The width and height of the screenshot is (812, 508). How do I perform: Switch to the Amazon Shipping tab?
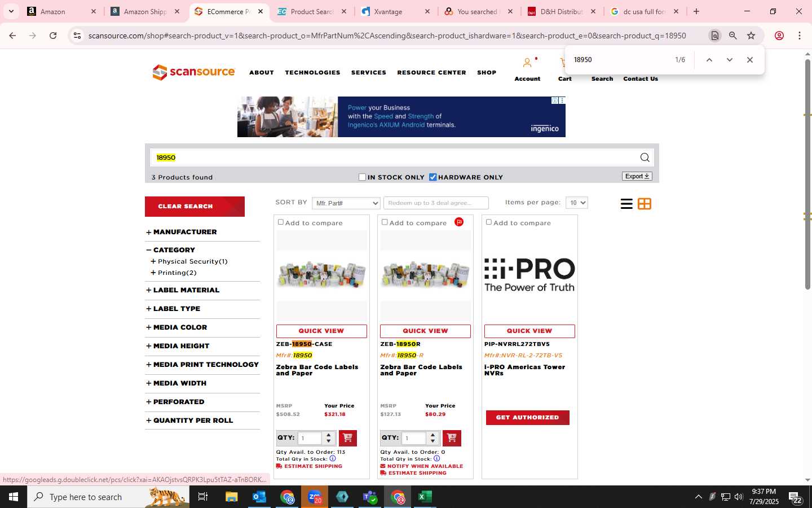(x=145, y=11)
